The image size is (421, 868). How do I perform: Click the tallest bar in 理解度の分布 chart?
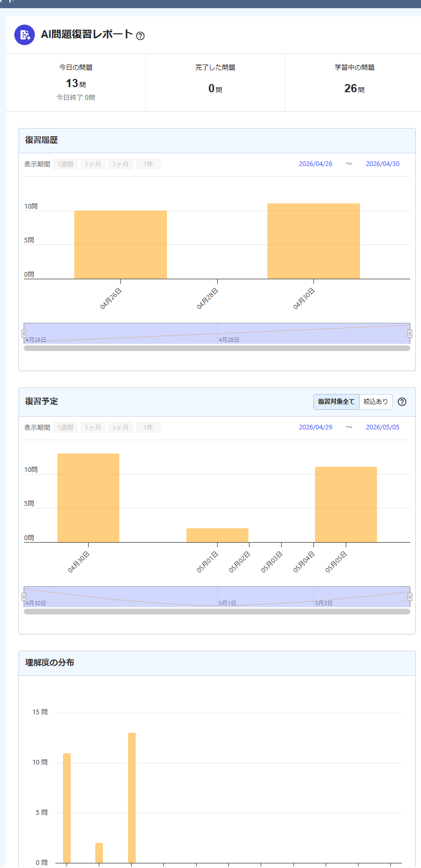coord(132,798)
